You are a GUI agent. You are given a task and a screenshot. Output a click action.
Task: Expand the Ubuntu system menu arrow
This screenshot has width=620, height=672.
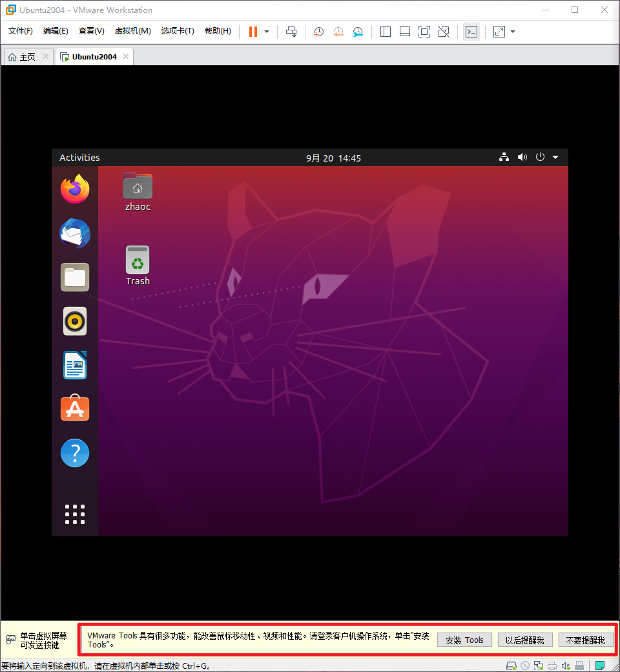point(555,157)
